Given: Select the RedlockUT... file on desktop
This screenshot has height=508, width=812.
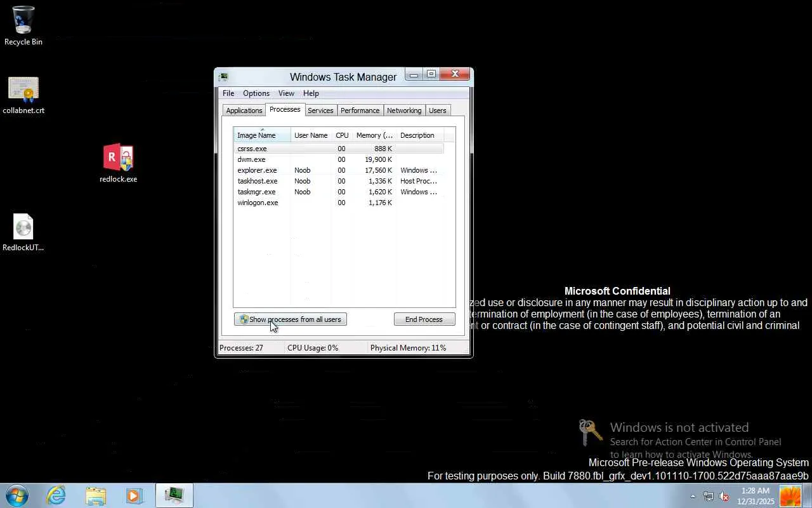Looking at the screenshot, I should point(23,232).
